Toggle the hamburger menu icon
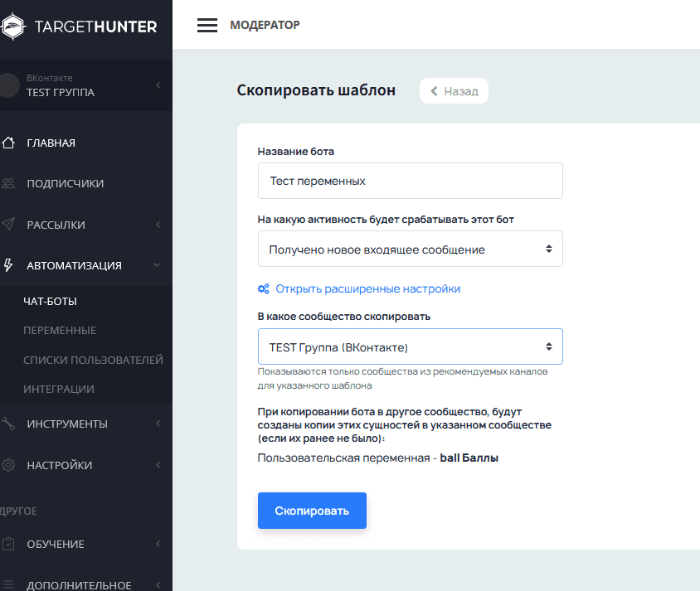This screenshot has width=700, height=591. (x=207, y=25)
